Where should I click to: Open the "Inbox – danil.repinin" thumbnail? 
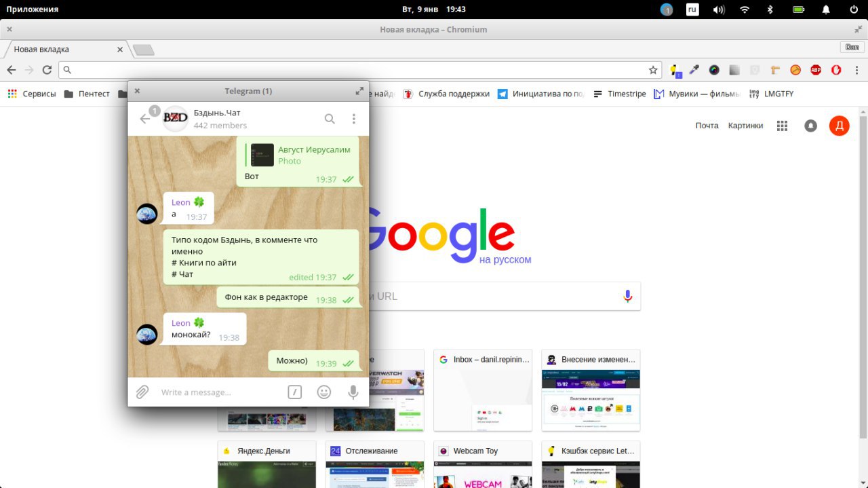pyautogui.click(x=483, y=390)
